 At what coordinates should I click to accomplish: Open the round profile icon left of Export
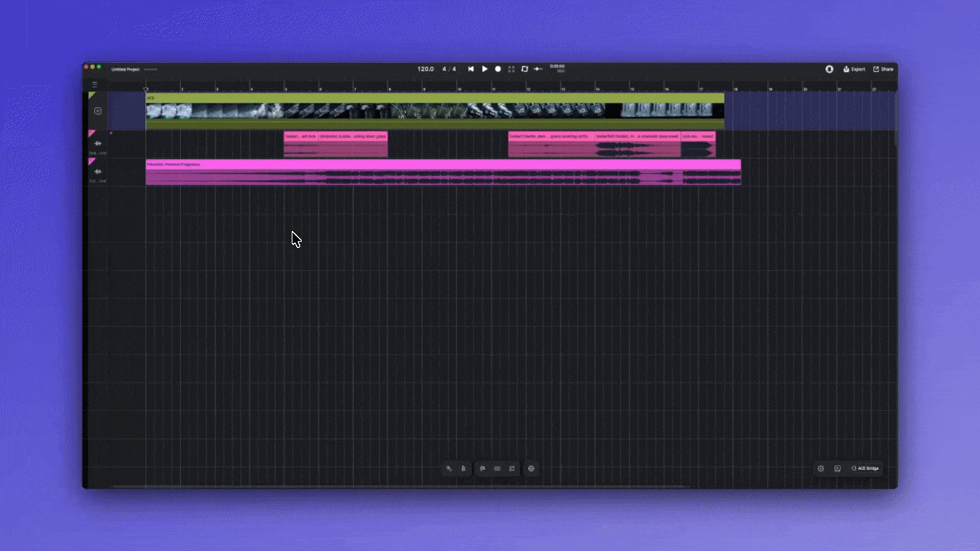tap(829, 69)
